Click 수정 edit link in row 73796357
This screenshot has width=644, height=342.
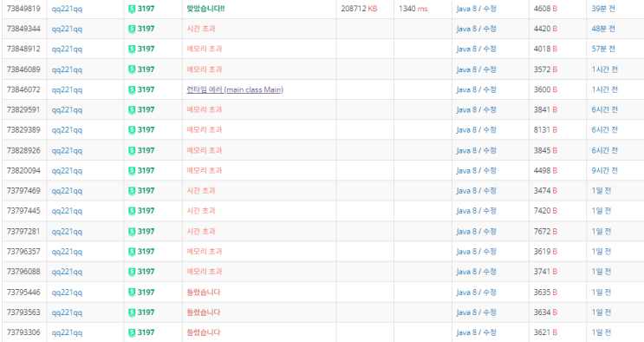click(x=490, y=252)
